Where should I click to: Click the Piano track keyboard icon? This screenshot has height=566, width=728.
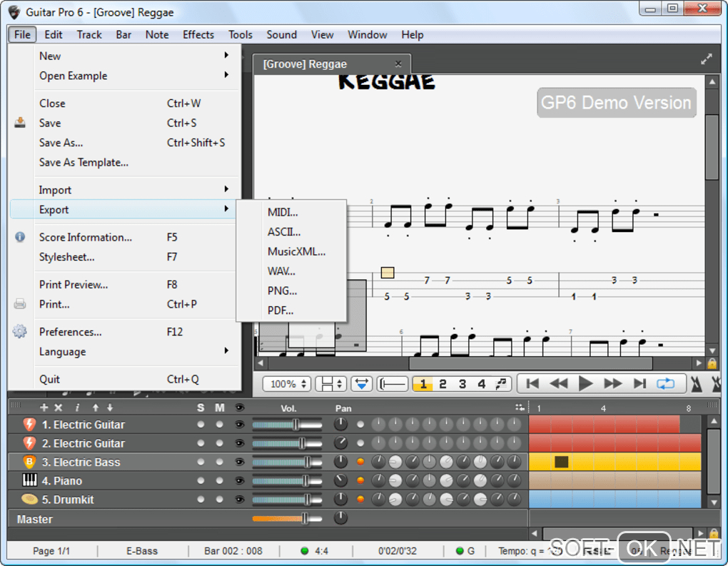tap(30, 480)
